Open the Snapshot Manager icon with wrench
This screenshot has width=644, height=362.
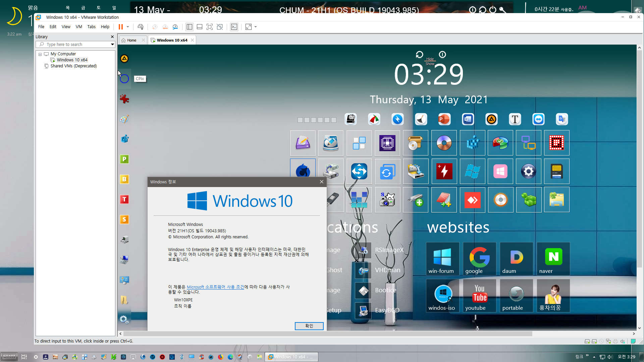(x=175, y=27)
